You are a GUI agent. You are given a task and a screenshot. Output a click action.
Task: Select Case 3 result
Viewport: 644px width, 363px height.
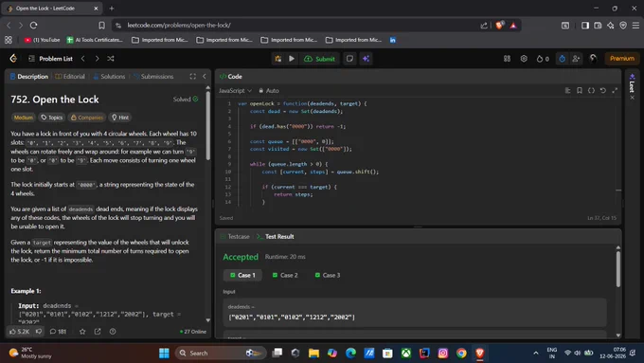coord(328,275)
